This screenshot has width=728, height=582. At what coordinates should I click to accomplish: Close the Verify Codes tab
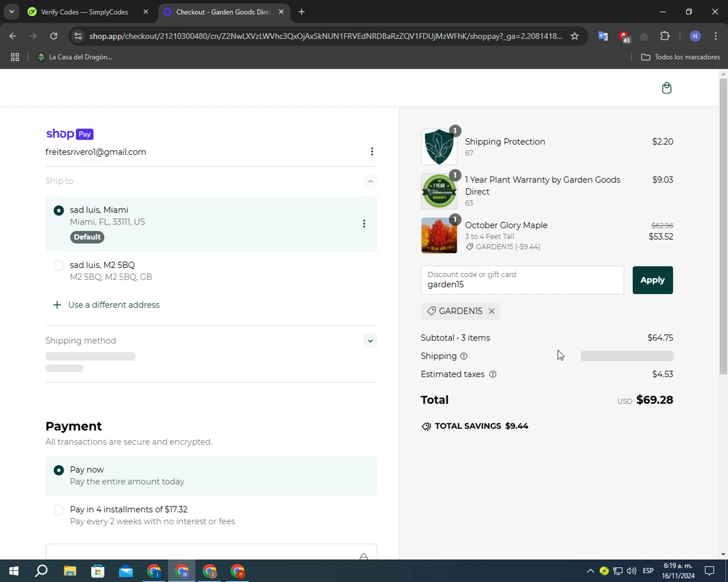(x=146, y=12)
